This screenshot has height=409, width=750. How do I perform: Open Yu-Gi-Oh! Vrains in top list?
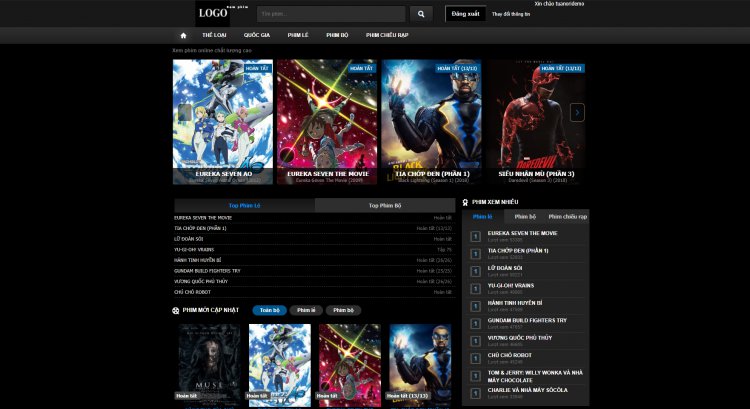(194, 249)
